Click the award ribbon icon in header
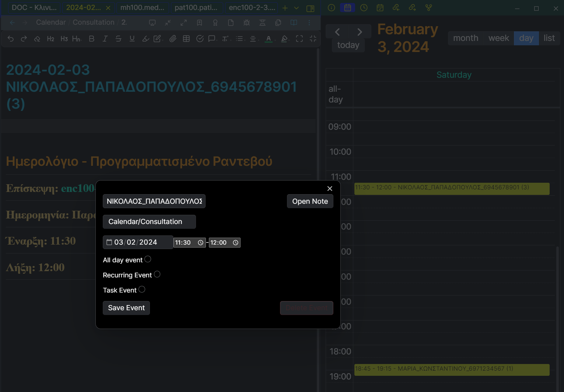This screenshot has height=392, width=564. click(x=215, y=23)
